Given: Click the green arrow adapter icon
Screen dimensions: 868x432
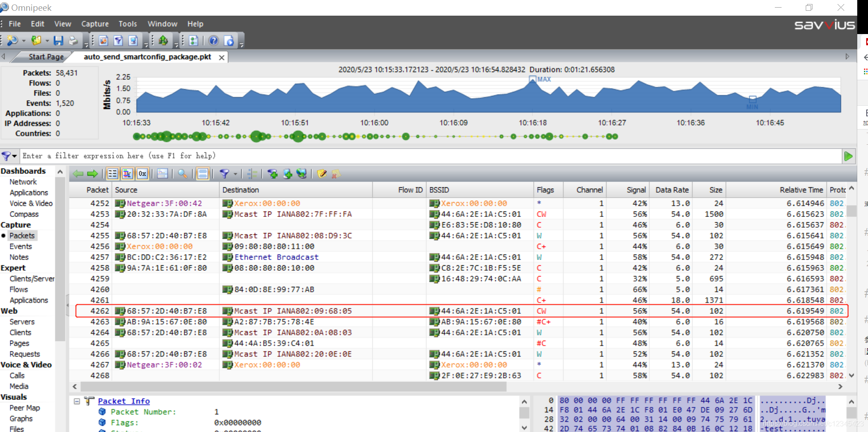Looking at the screenshot, I should pos(163,41).
